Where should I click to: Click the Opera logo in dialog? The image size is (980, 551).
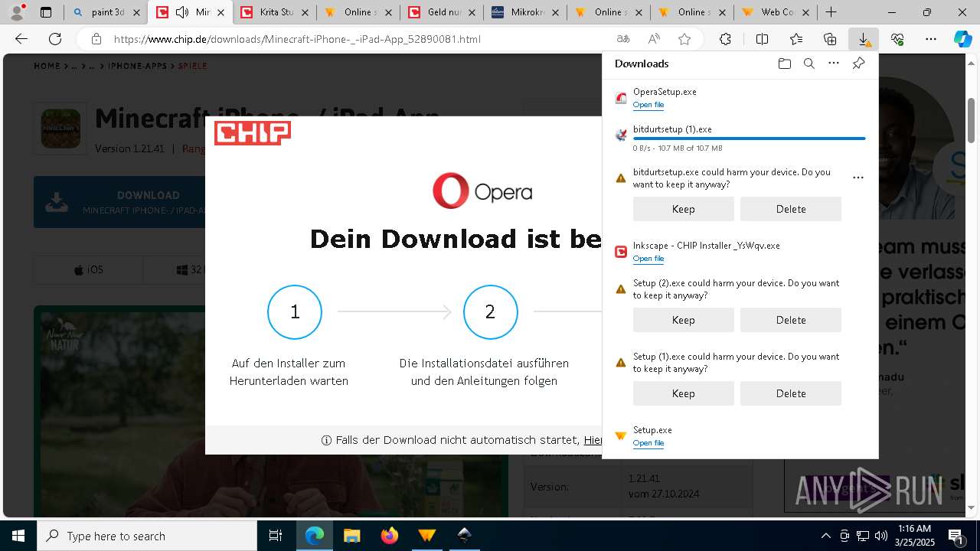point(482,191)
